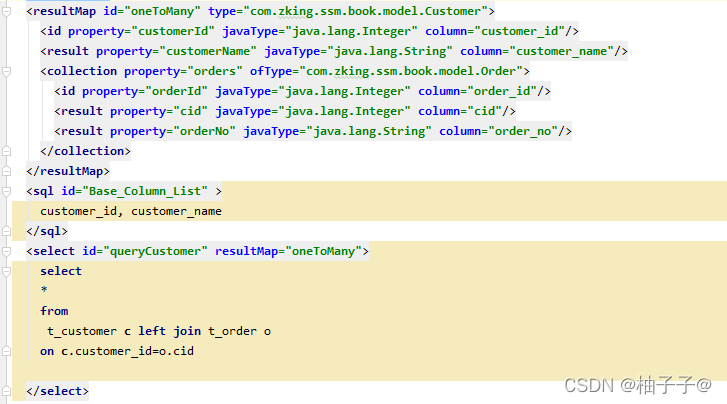Click resultMap value "oneToMany" in select tag
This screenshot has height=404, width=727.
point(324,251)
